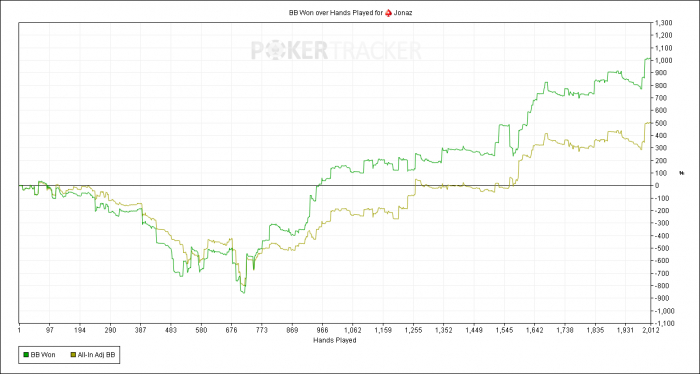
Task: Click x-axis tick label '97'
Action: coord(50,331)
